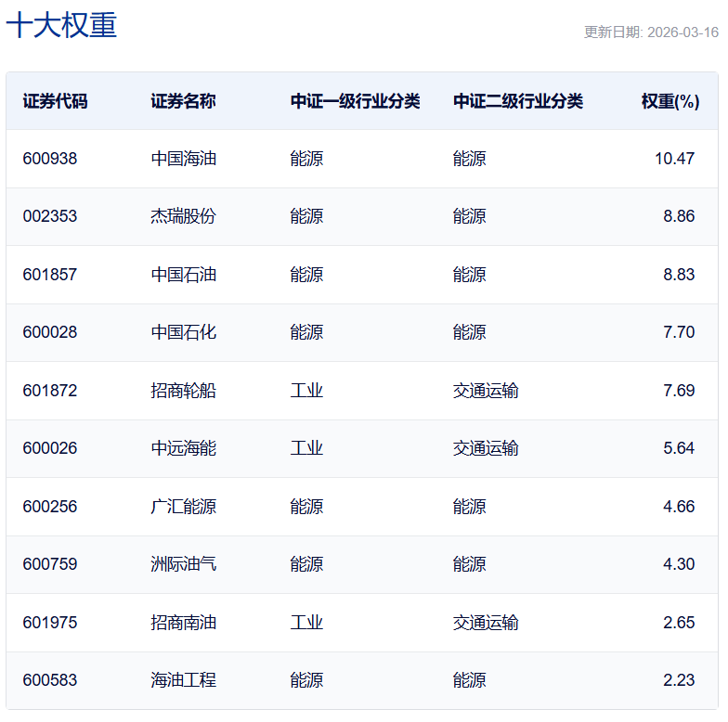Viewport: 728px width, 722px height.
Task: Select the 中证二级行业分类 column header
Action: coord(518,101)
